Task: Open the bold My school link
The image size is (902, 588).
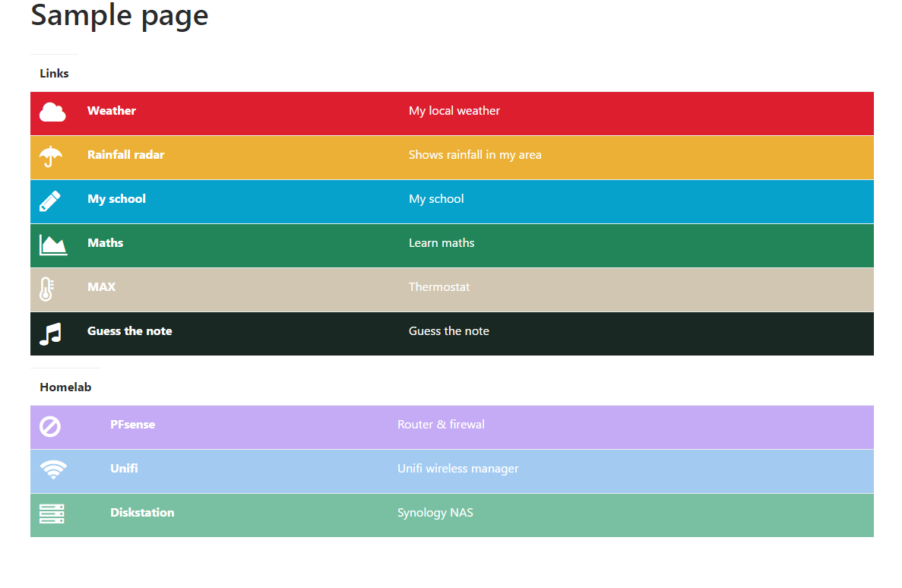Action: click(x=117, y=199)
